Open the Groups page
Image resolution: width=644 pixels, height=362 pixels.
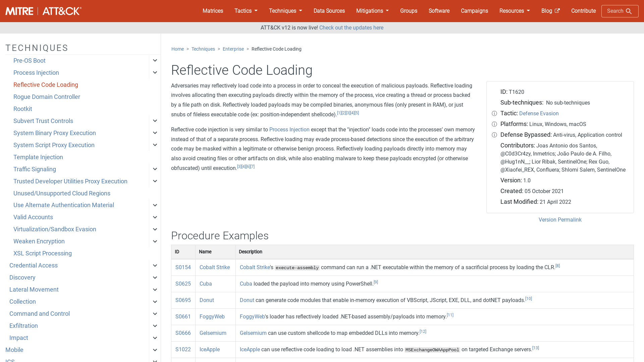pos(409,11)
